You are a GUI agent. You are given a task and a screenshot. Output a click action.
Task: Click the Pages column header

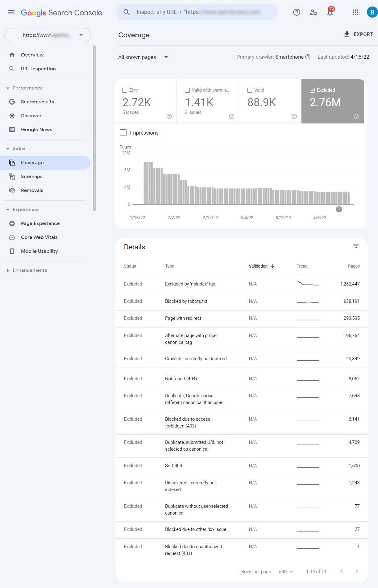click(x=354, y=266)
